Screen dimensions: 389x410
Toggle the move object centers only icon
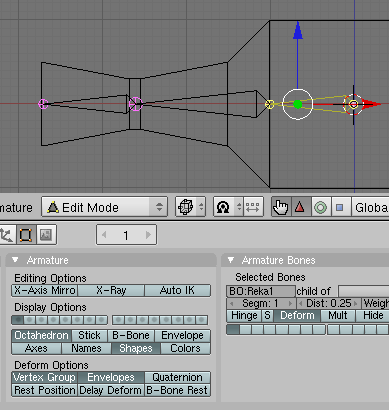[x=253, y=207]
